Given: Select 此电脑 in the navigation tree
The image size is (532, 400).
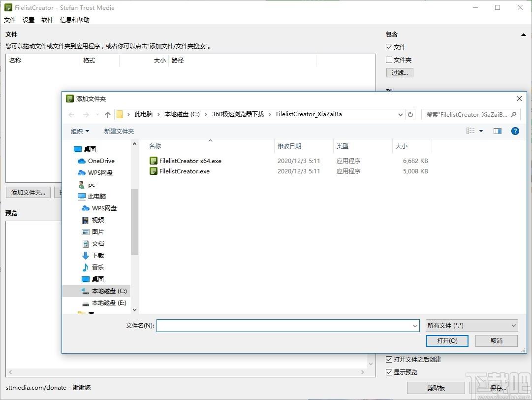Looking at the screenshot, I should 92,196.
